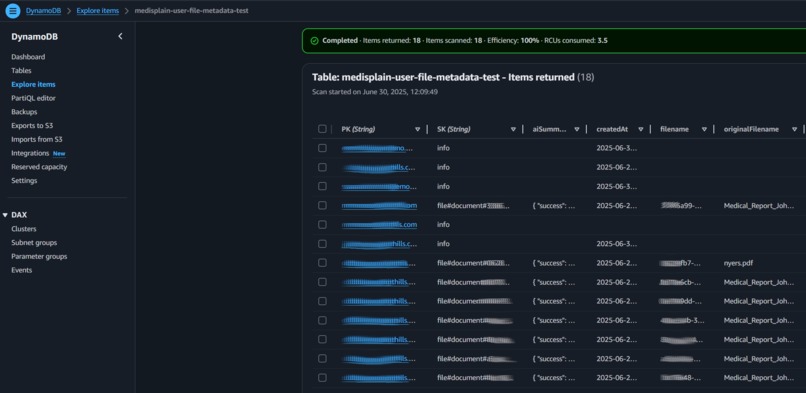The height and width of the screenshot is (393, 806).
Task: Open DAX Subnet groups page
Action: point(34,242)
